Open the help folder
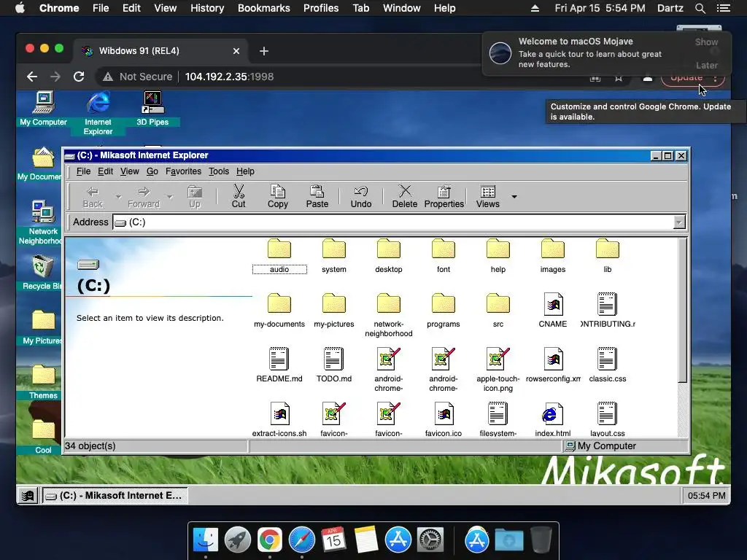The height and width of the screenshot is (560, 747). tap(498, 256)
